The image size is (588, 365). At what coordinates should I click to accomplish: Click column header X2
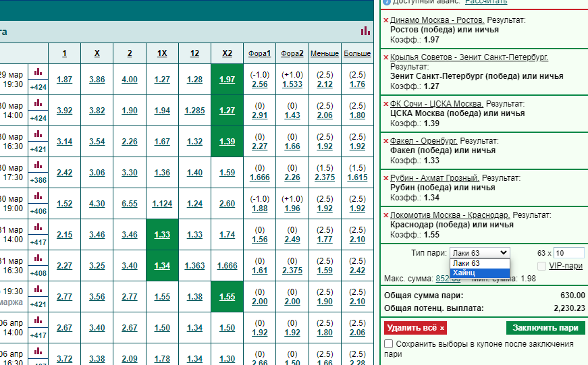pyautogui.click(x=228, y=53)
